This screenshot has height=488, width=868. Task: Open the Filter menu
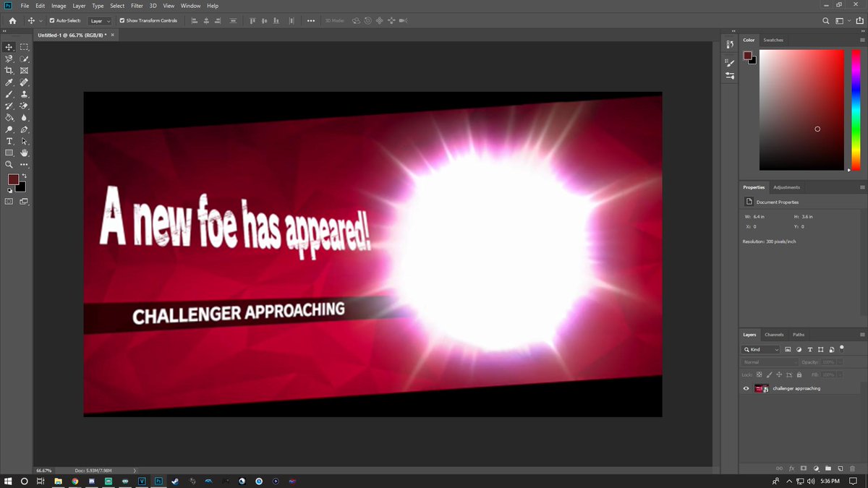[x=137, y=6]
